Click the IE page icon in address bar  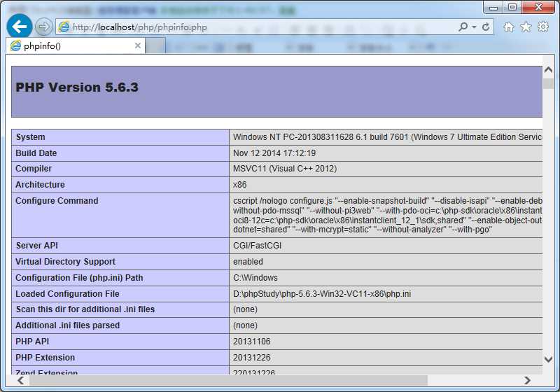64,27
